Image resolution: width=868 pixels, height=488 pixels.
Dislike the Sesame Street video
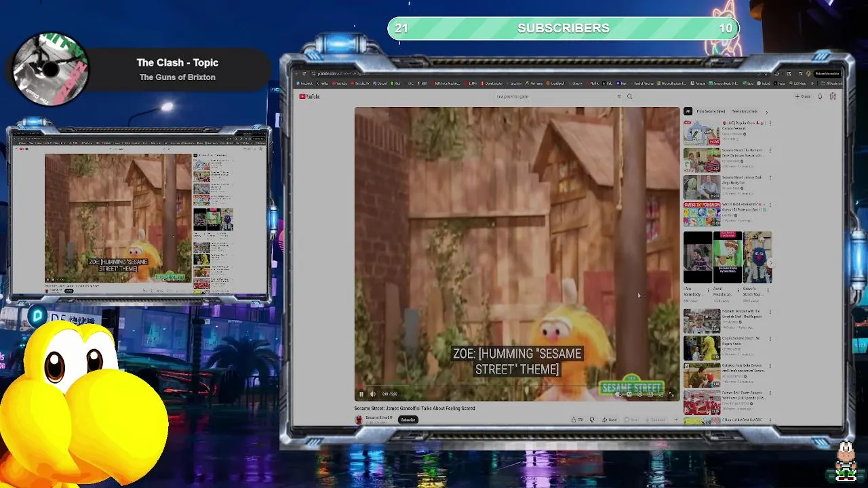click(x=592, y=420)
